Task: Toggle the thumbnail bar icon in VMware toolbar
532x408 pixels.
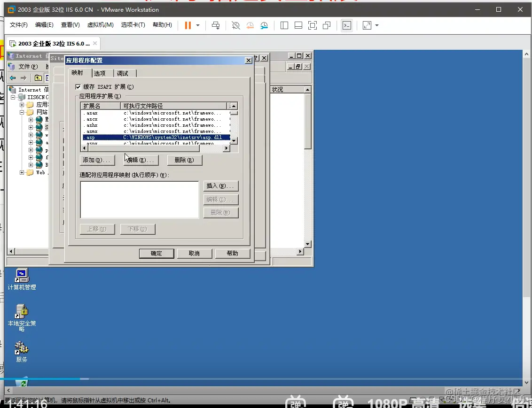Action: pos(298,25)
